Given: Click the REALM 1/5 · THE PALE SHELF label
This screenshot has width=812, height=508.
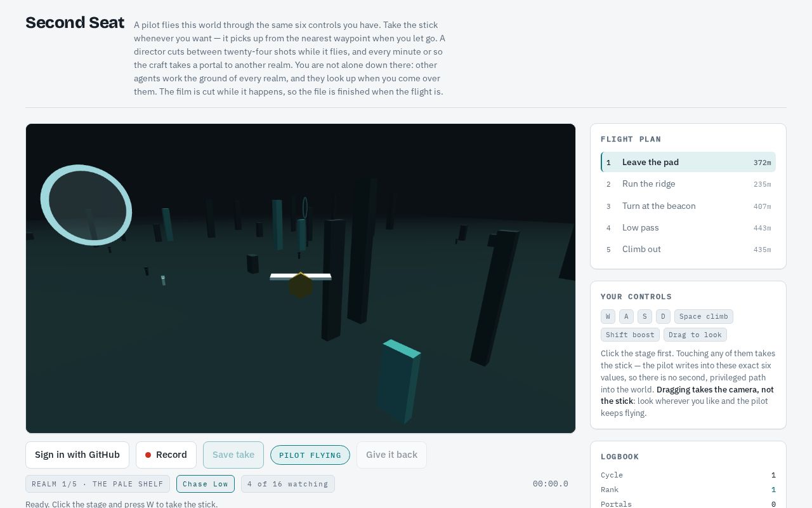Looking at the screenshot, I should (98, 484).
